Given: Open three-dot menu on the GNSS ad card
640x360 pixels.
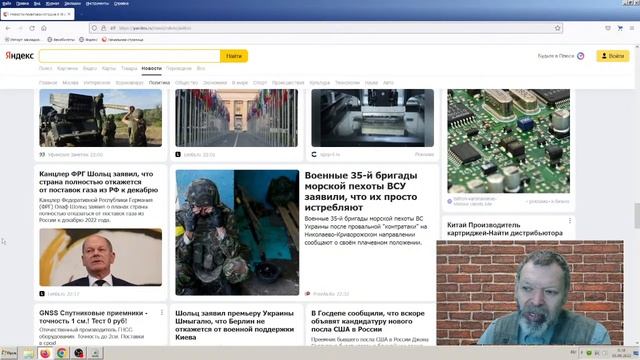Looking at the screenshot, I should click(x=162, y=312).
